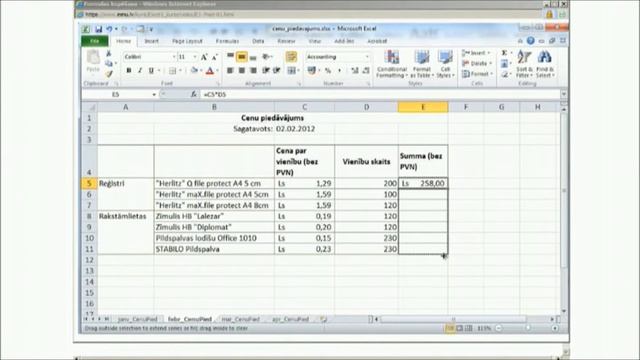
Task: Open Find & Select menu
Action: tap(544, 64)
